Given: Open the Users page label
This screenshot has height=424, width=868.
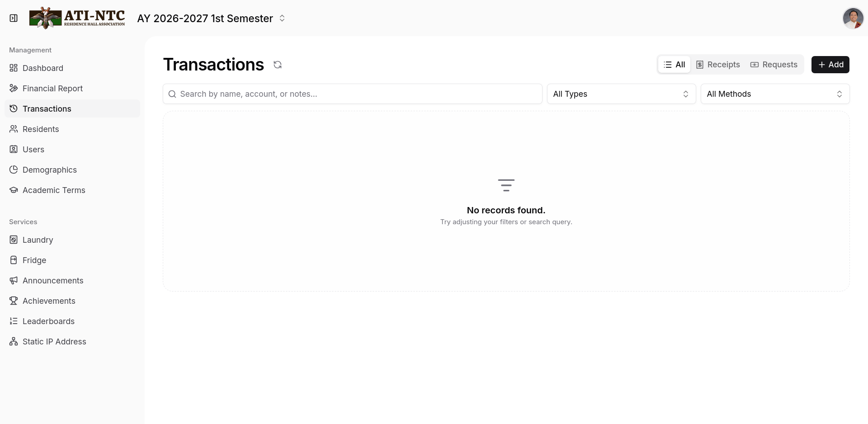Looking at the screenshot, I should click(33, 150).
